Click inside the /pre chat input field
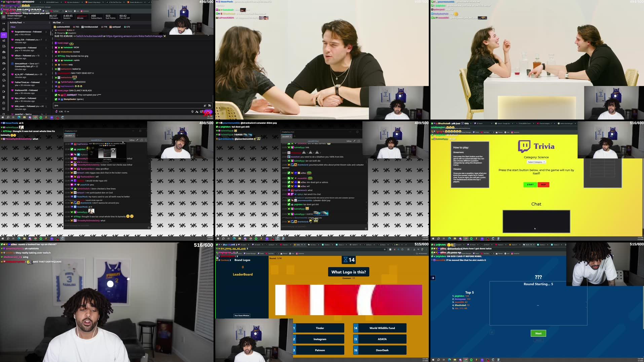The image size is (644, 362). 101,105
